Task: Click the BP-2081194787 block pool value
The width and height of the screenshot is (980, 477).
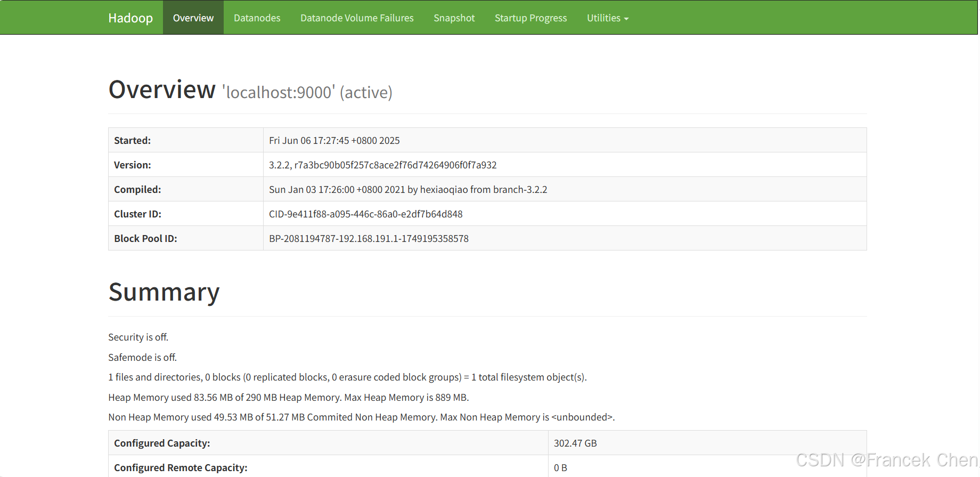Action: point(369,238)
